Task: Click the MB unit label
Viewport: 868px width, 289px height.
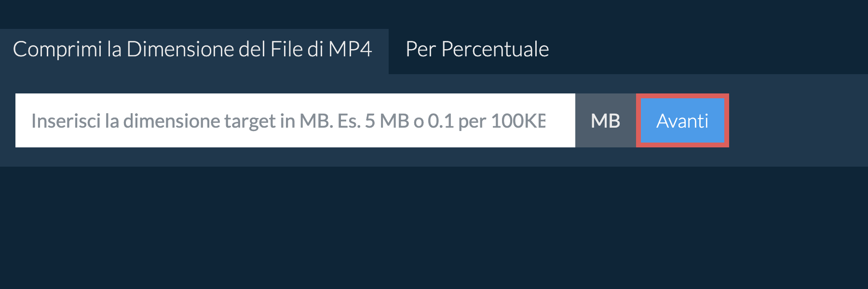Action: pos(605,120)
